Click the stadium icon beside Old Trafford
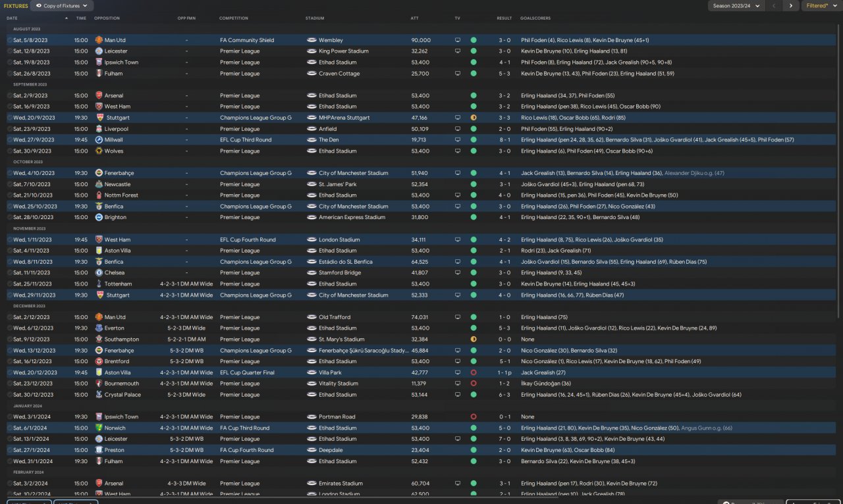This screenshot has height=504, width=843. (x=312, y=317)
